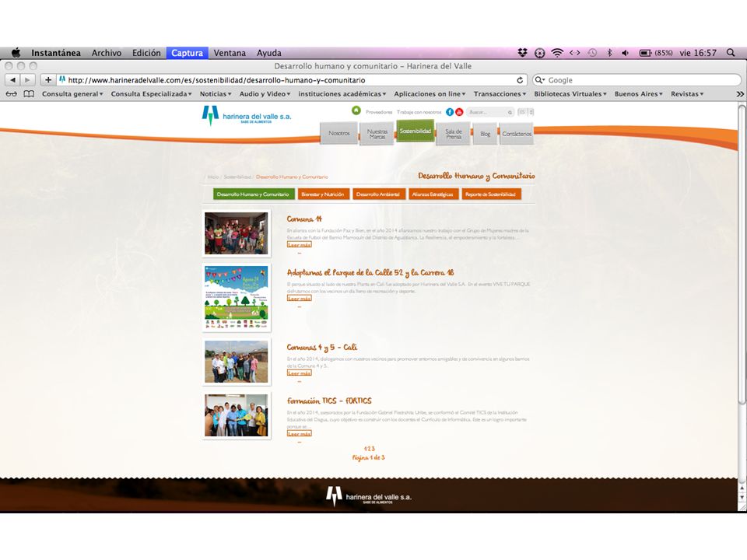
Task: Select the Desarrollo Ambiental button
Action: pyautogui.click(x=378, y=194)
